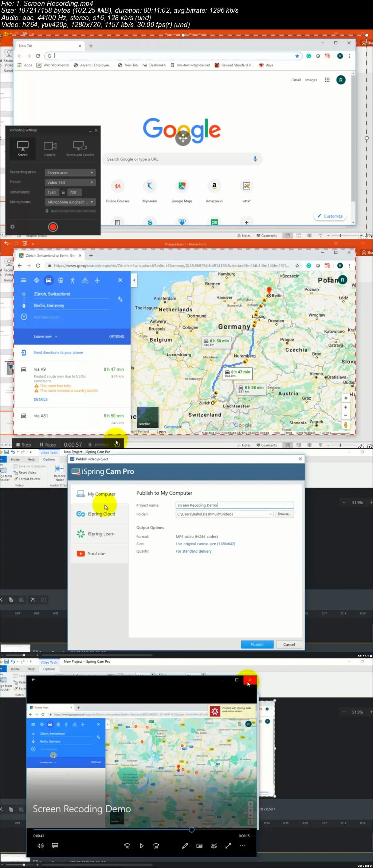This screenshot has width=373, height=868.
Task: Select cycling mode in Maps directions
Action: (85, 280)
